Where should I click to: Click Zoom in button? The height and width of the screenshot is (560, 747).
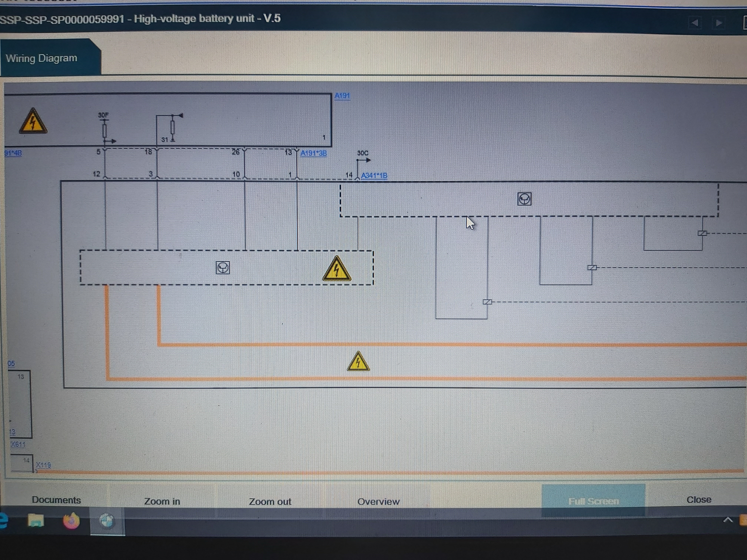(162, 501)
